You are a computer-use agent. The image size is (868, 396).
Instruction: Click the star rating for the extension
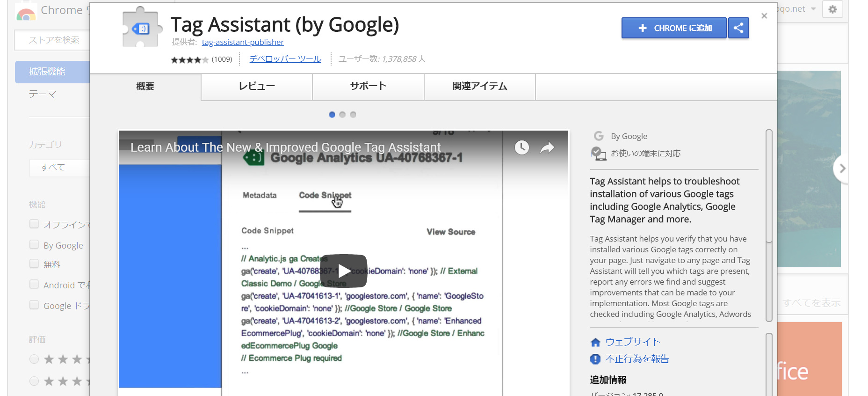click(190, 59)
